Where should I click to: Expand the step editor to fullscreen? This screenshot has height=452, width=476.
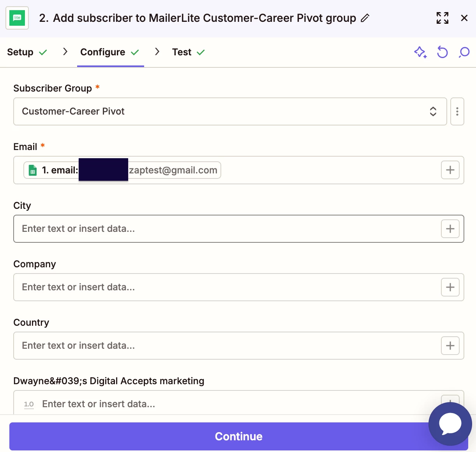coord(443,18)
